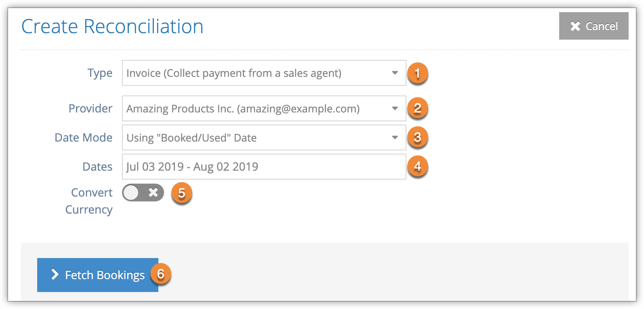Choose the Amazing Products Inc. provider field

pyautogui.click(x=264, y=108)
